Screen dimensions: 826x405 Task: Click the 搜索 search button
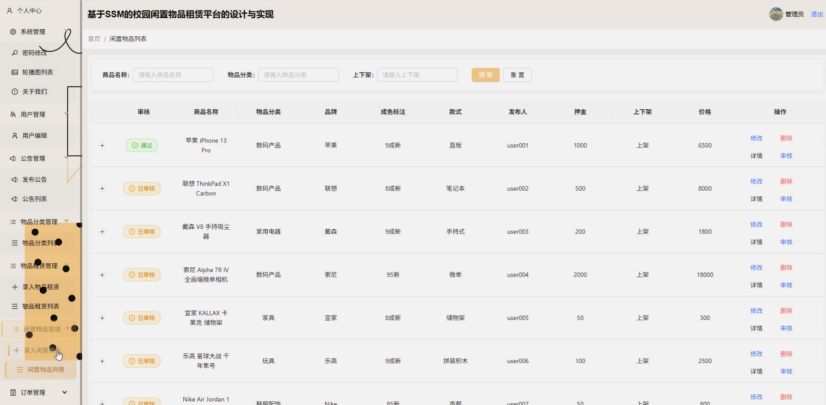[x=485, y=75]
